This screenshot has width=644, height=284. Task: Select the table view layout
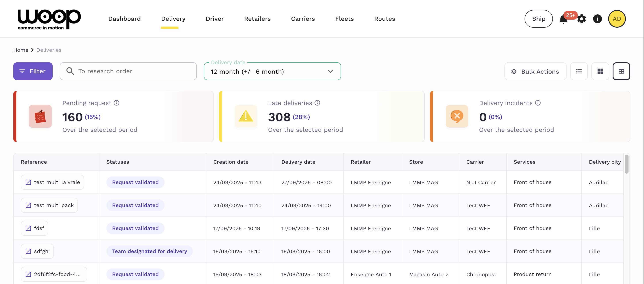pos(621,71)
